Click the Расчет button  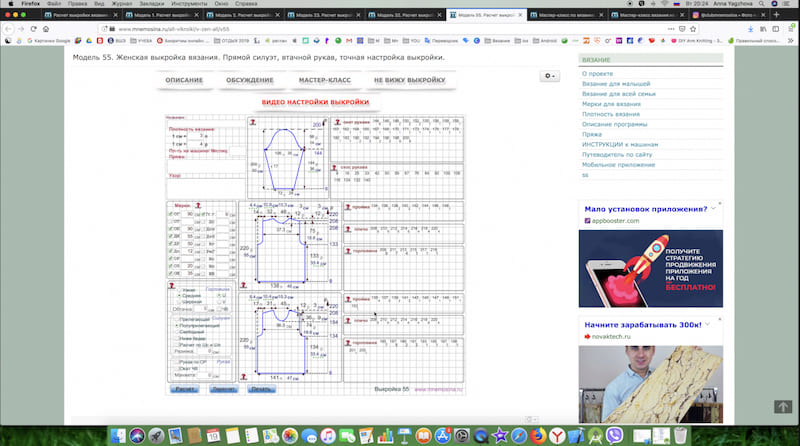point(185,389)
